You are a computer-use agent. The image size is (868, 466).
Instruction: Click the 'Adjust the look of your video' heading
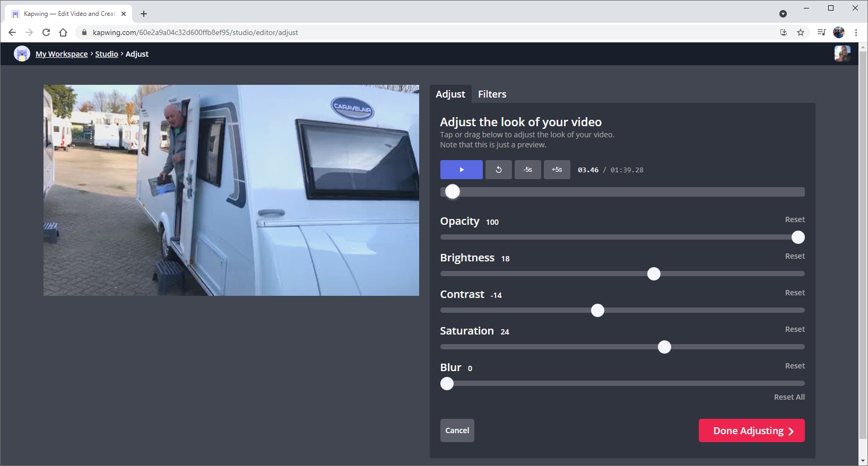coord(521,122)
